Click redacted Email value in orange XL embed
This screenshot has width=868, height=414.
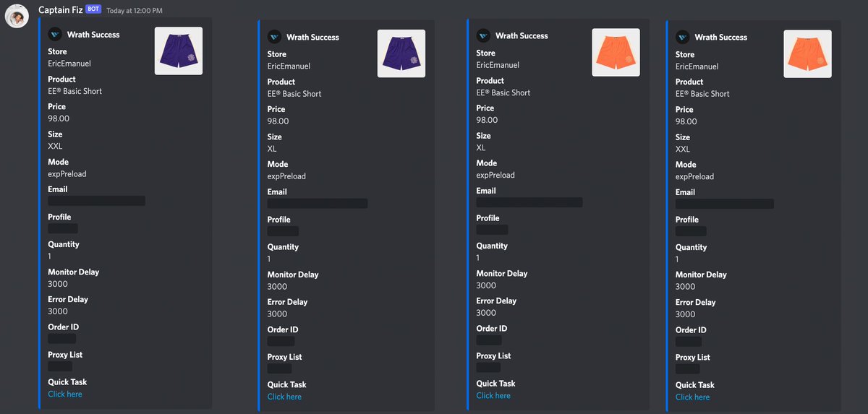tap(529, 202)
